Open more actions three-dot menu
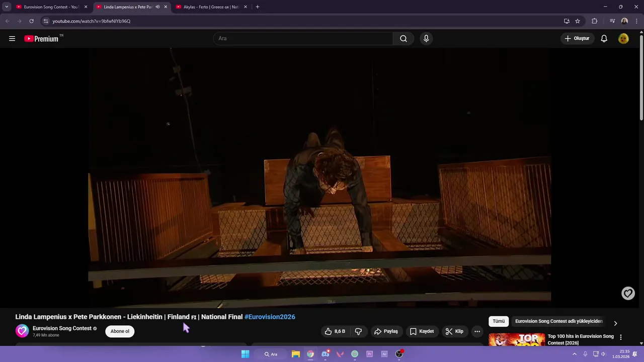 point(477,331)
